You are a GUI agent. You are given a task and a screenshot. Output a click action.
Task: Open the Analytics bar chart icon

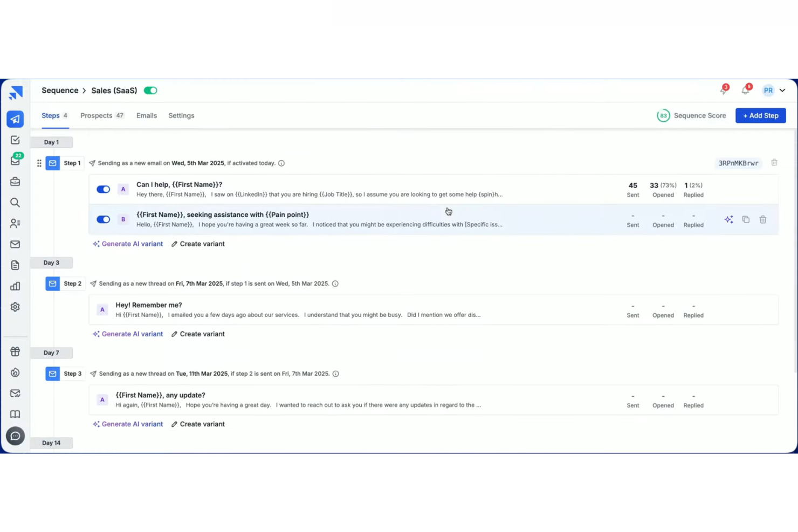(x=15, y=286)
